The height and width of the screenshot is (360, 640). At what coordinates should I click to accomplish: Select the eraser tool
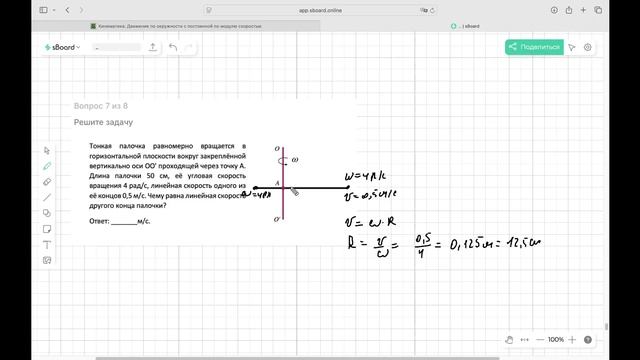(x=47, y=182)
